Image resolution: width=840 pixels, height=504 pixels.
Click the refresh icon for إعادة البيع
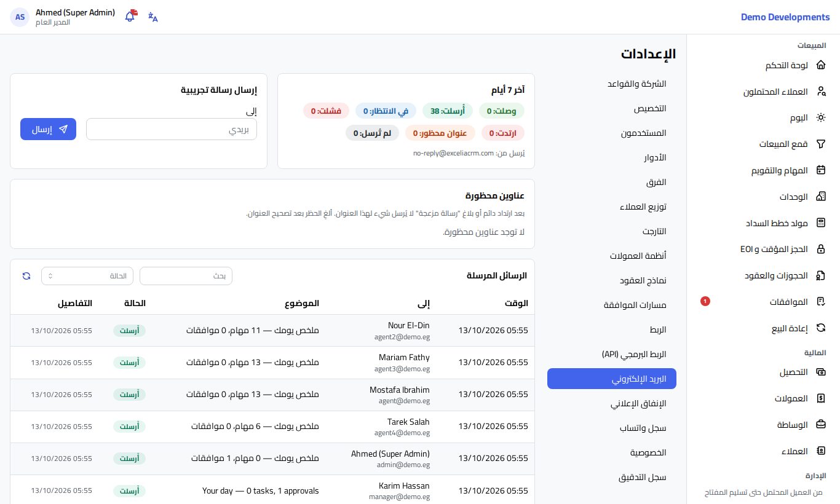click(x=820, y=328)
